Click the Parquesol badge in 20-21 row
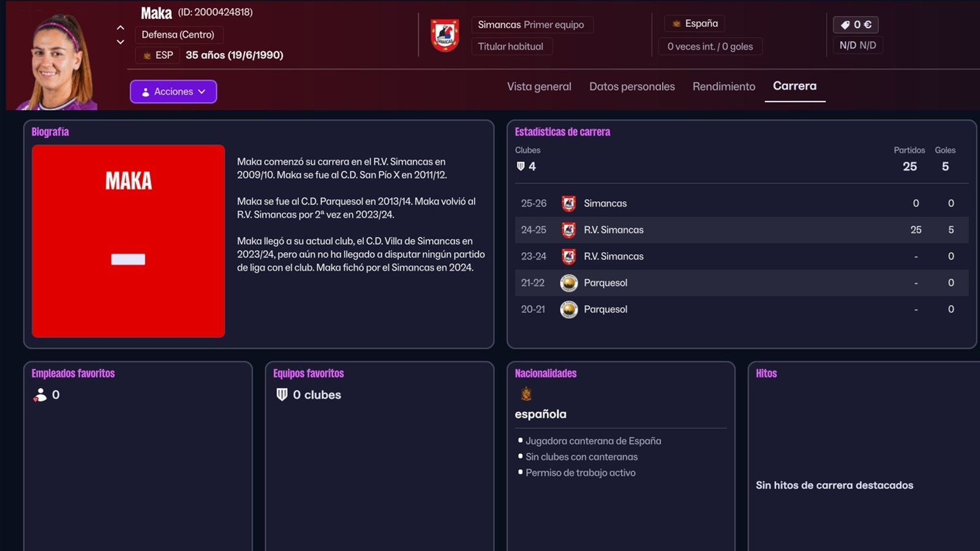Image resolution: width=980 pixels, height=551 pixels. coord(568,309)
